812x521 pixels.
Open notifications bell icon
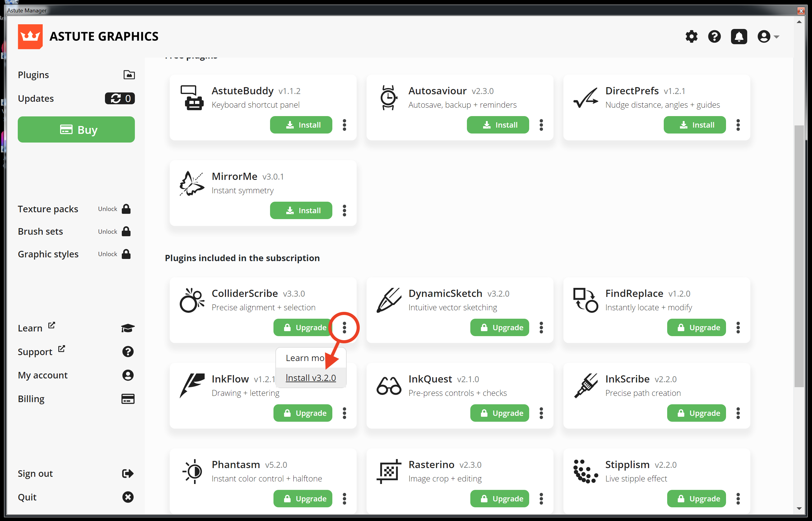click(738, 36)
